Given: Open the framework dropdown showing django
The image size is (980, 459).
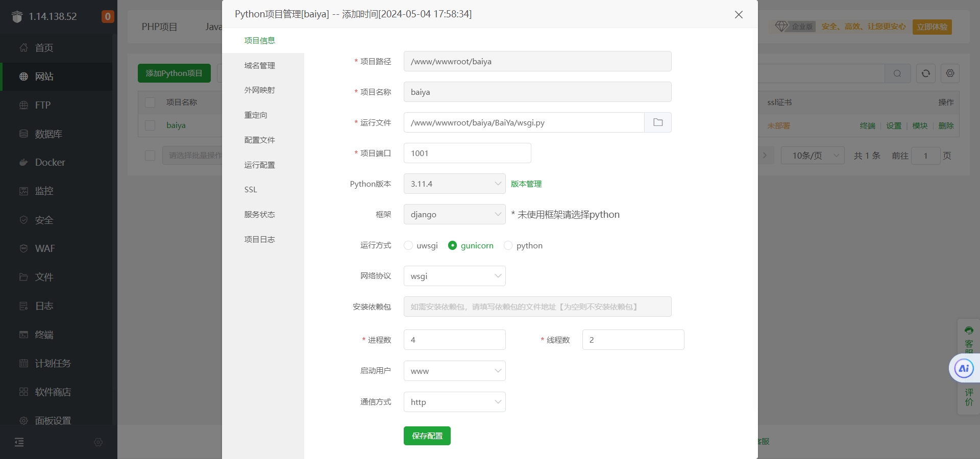Looking at the screenshot, I should [x=454, y=214].
